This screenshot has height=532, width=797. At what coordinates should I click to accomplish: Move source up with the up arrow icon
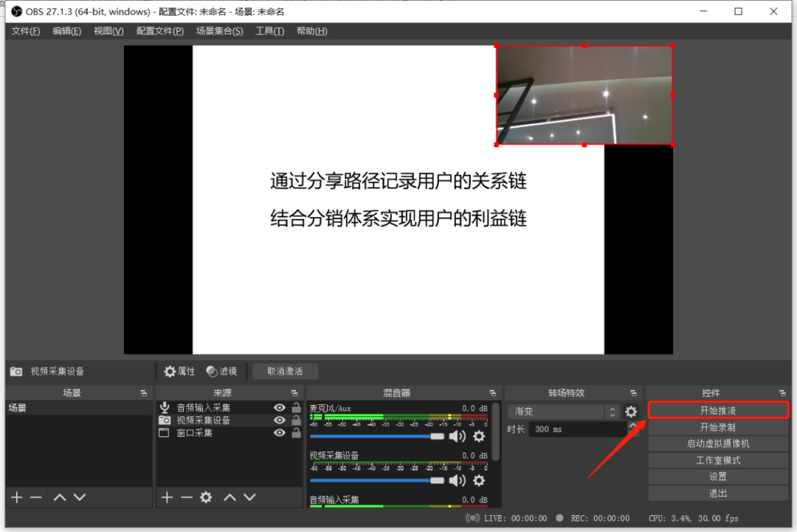(x=231, y=497)
